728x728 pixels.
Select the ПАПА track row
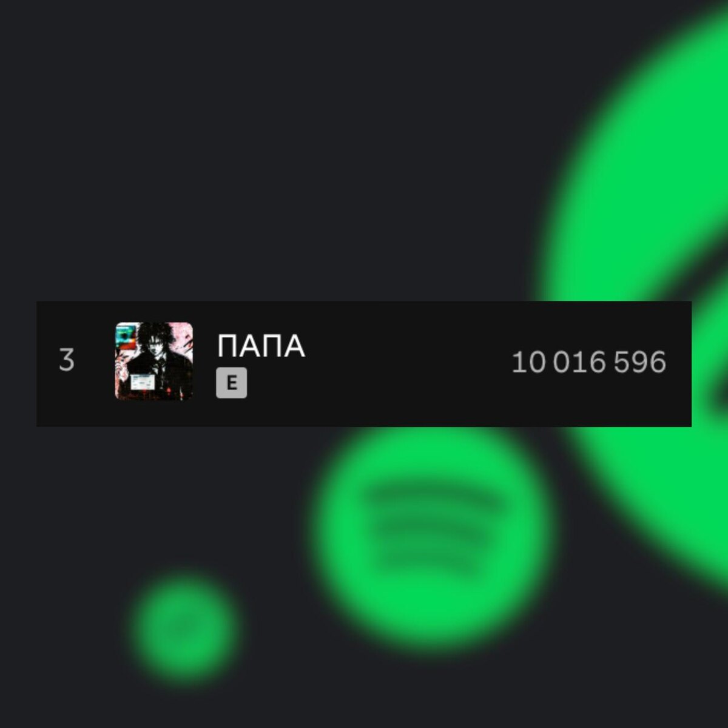[x=364, y=363]
